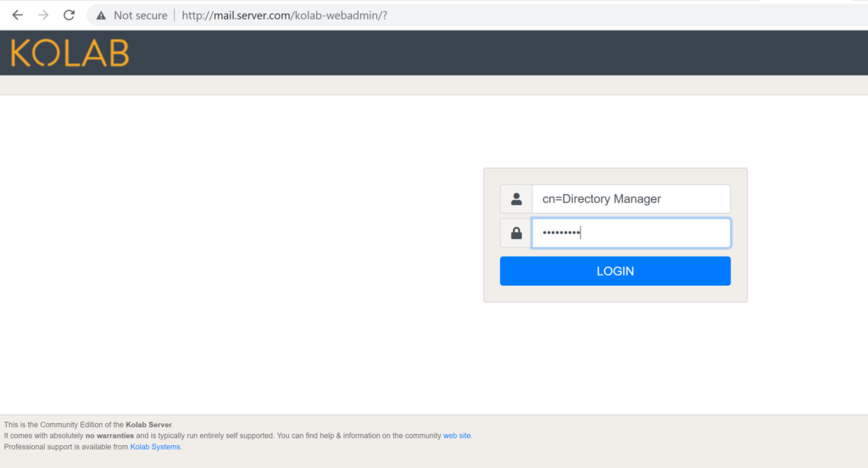Select the mail.server.com URL in address bar
Screen dimensions: 868x468
[x=285, y=15]
